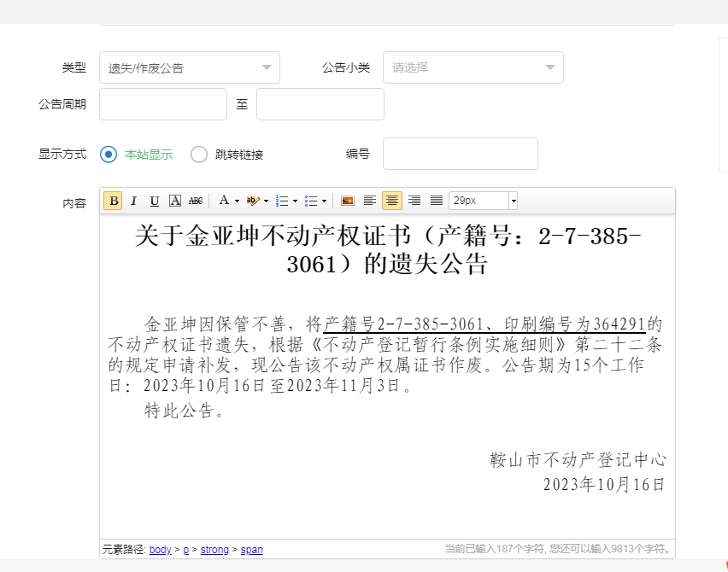Apply the character border tool
This screenshot has width=728, height=572.
pos(174,201)
